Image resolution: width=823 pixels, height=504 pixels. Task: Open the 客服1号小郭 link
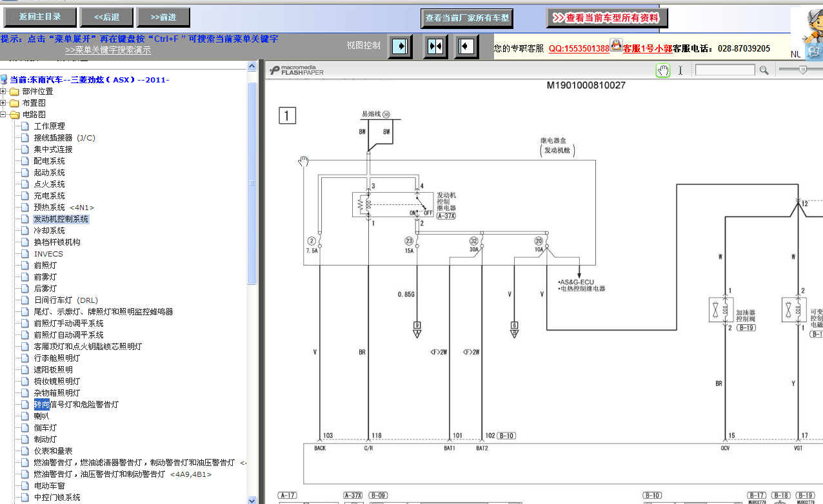click(647, 48)
